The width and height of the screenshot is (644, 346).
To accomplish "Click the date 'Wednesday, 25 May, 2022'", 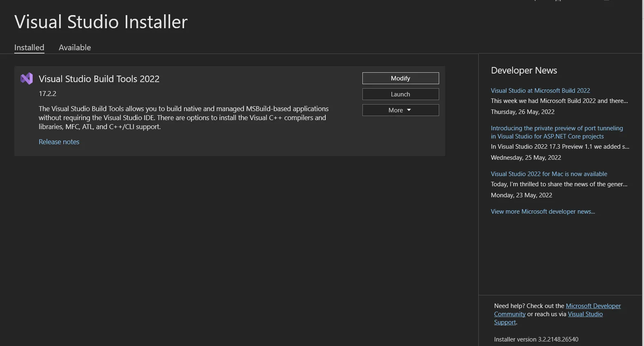I will pos(526,158).
